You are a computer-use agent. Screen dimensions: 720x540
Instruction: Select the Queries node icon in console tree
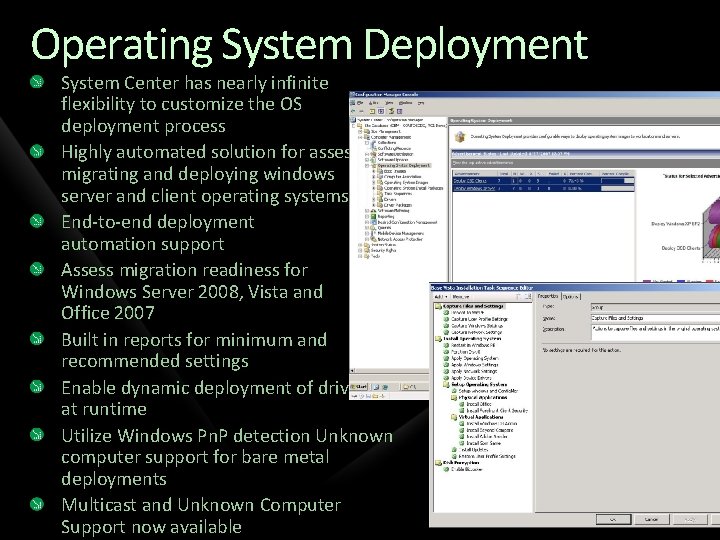[373, 228]
